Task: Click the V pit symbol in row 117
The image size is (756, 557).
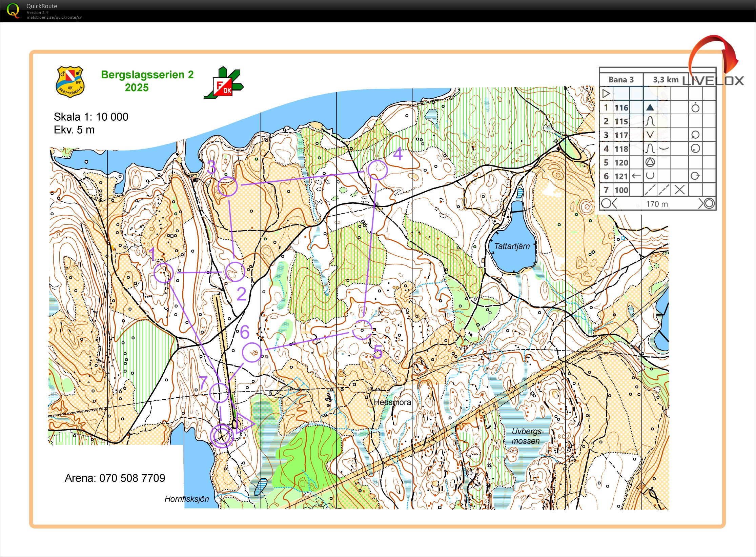Action: [x=650, y=135]
